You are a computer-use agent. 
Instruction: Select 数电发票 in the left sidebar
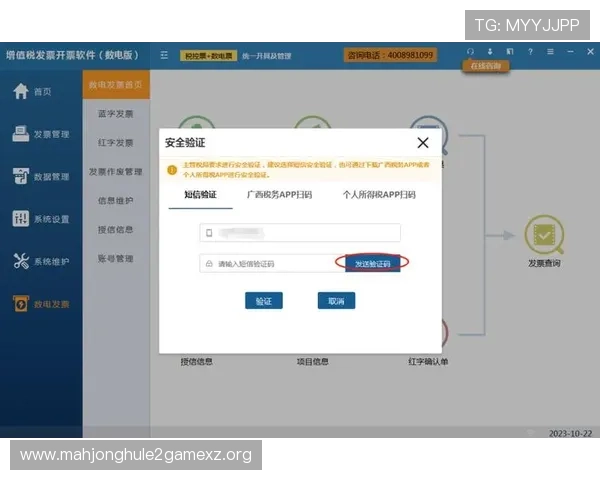click(41, 304)
